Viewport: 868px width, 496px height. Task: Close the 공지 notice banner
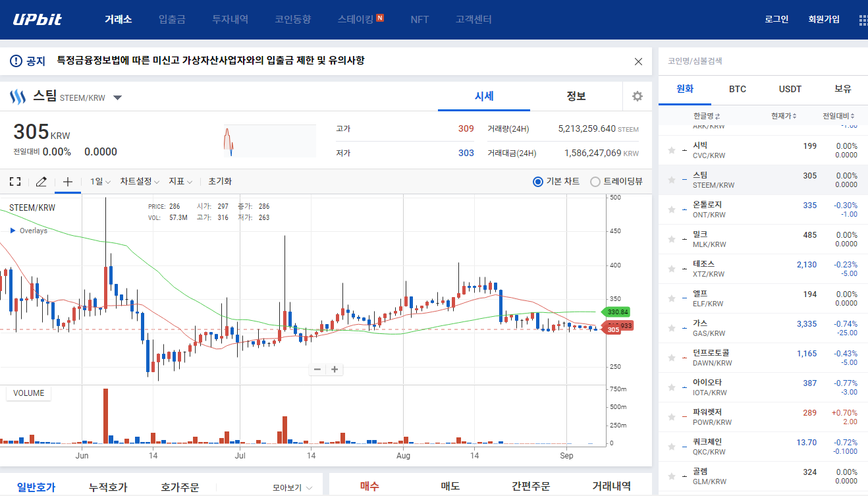638,61
